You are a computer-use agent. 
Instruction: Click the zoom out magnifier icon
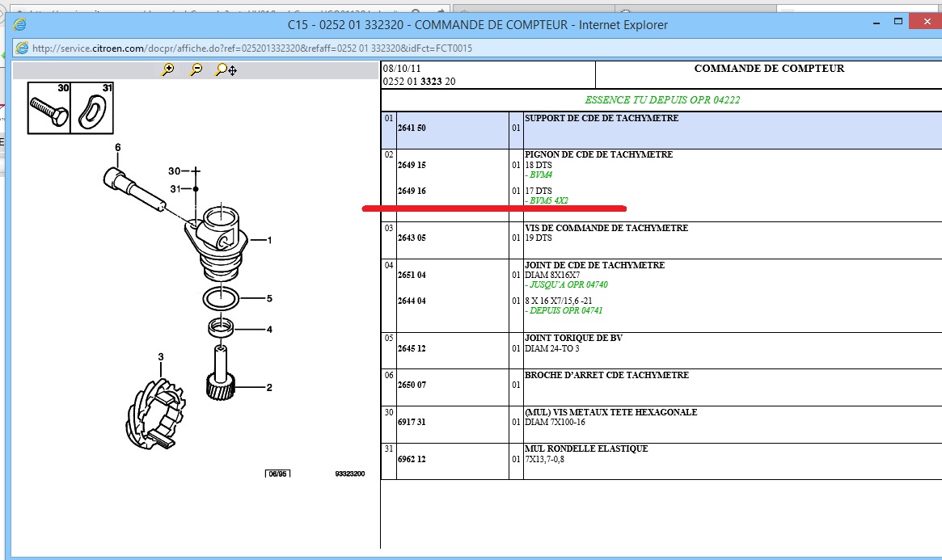pyautogui.click(x=196, y=70)
